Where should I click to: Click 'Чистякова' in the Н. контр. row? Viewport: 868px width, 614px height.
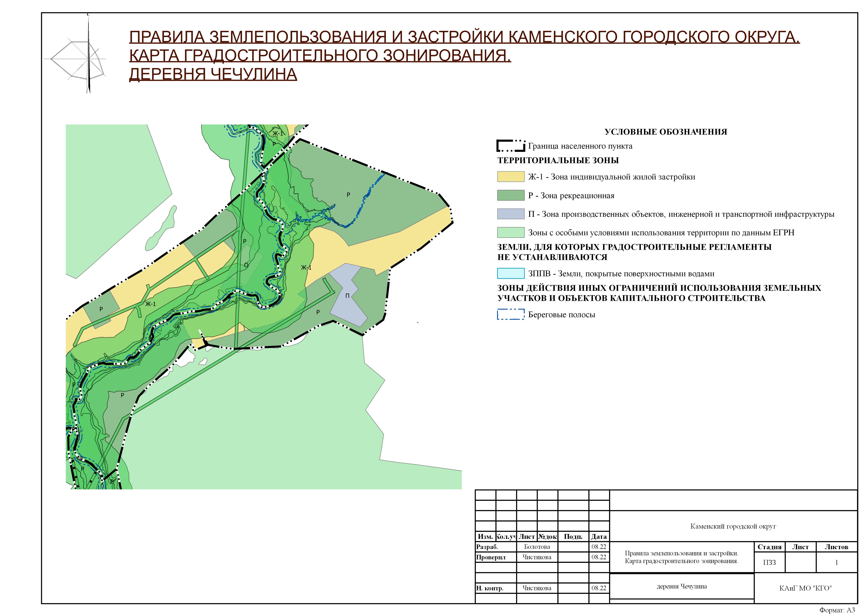[x=537, y=588]
